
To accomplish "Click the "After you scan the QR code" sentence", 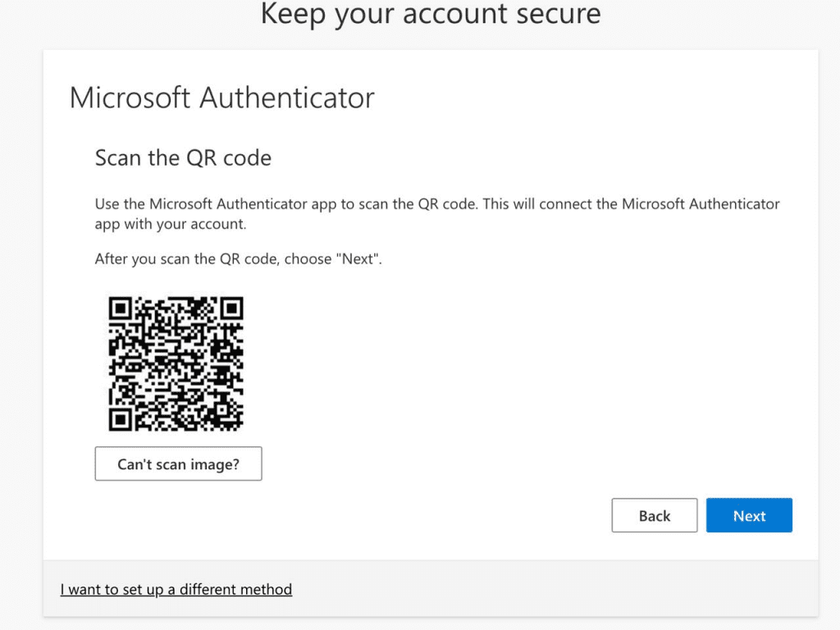I will (238, 259).
